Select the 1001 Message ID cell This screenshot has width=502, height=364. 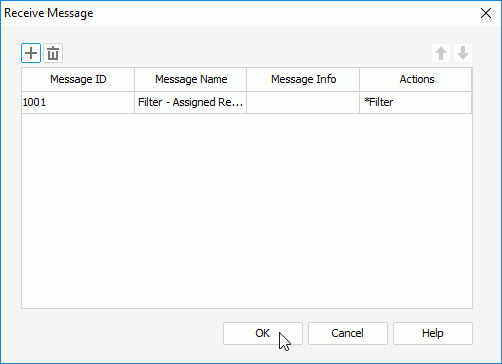point(78,102)
